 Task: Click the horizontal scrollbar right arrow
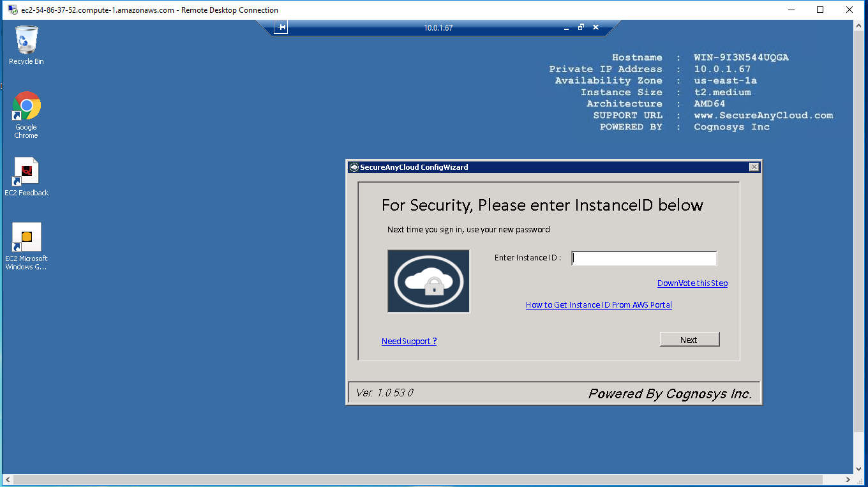pyautogui.click(x=848, y=479)
